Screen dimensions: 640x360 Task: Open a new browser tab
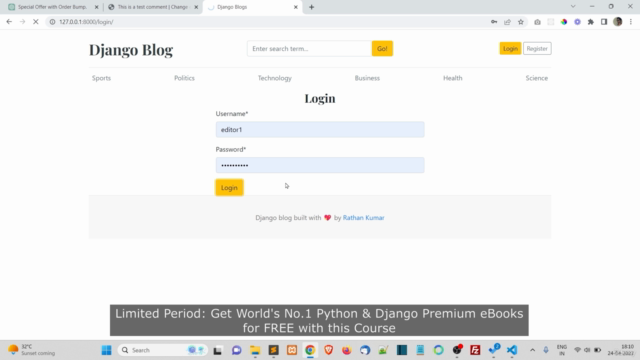coord(311,7)
